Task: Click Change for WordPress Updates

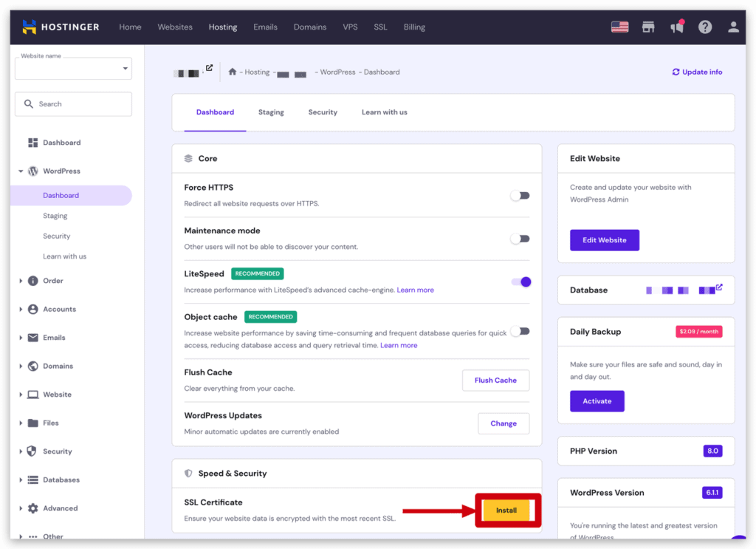Action: coord(504,423)
